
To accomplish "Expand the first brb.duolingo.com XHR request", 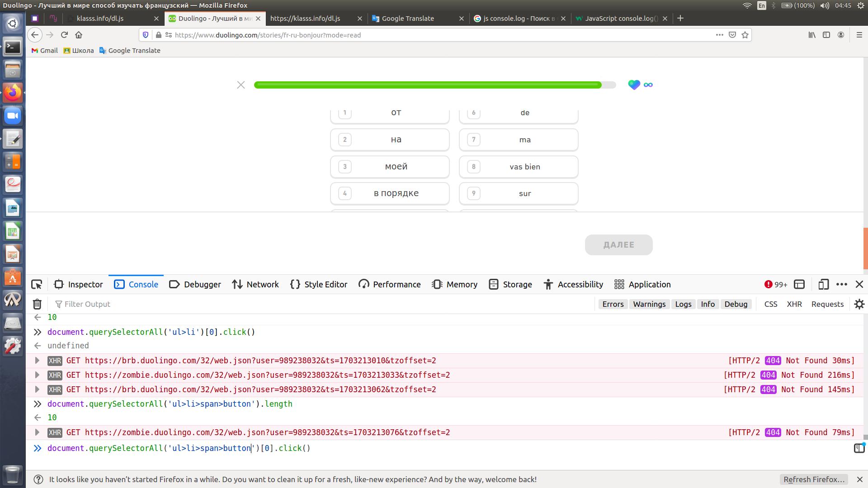I will coord(38,361).
